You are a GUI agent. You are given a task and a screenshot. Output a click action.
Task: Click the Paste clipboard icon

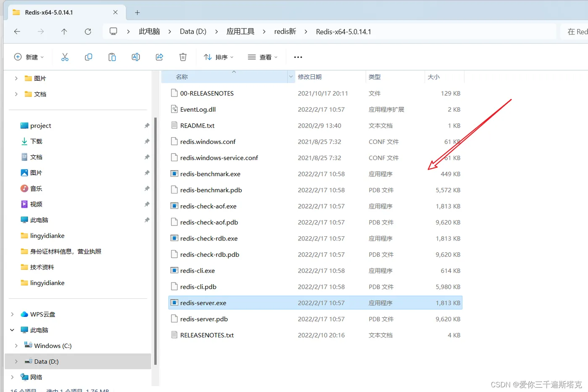pos(112,57)
